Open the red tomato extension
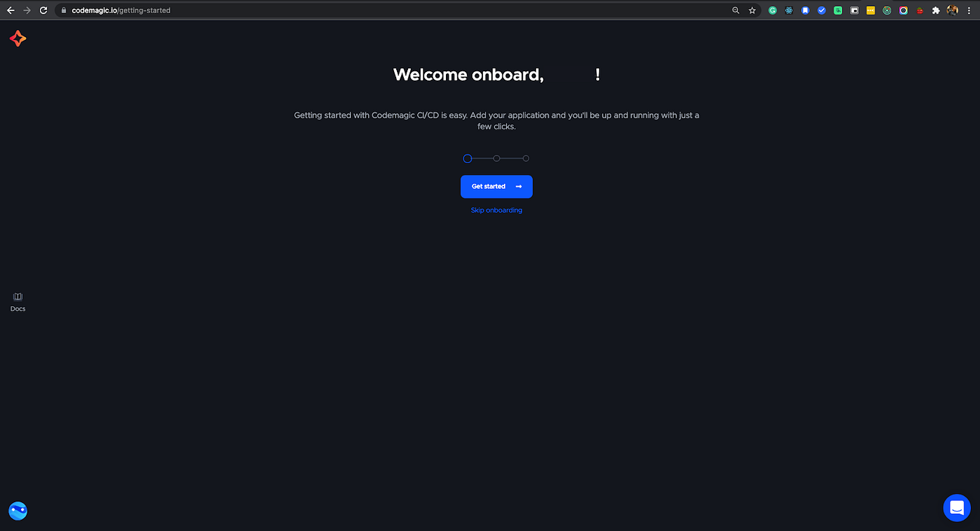The width and height of the screenshot is (980, 531). [x=920, y=10]
